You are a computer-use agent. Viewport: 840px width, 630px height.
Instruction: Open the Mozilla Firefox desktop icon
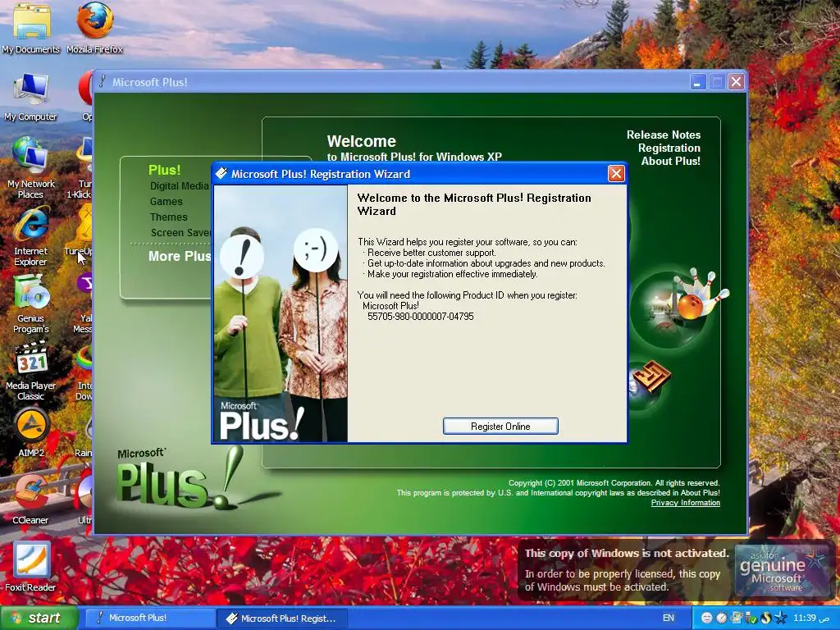95,29
